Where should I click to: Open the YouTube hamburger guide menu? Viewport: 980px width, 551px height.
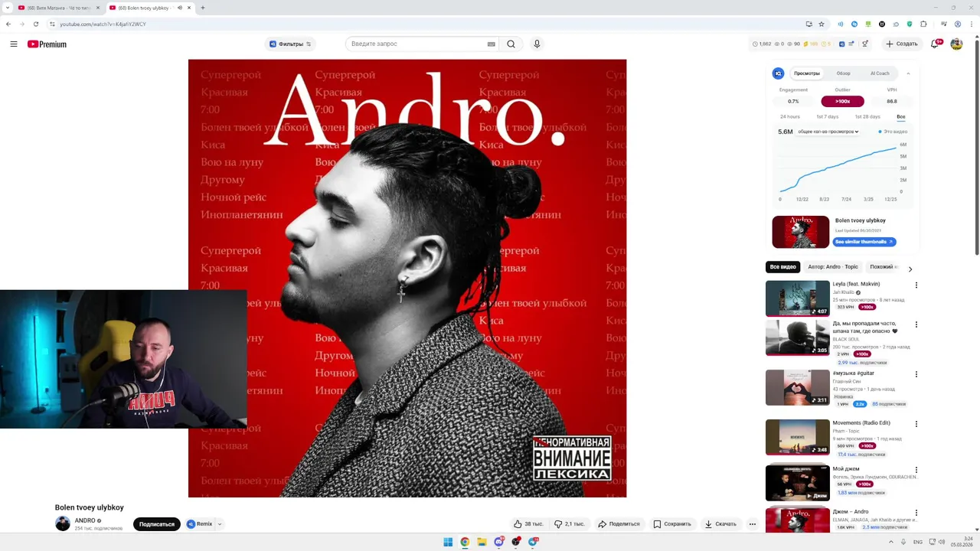coord(14,44)
